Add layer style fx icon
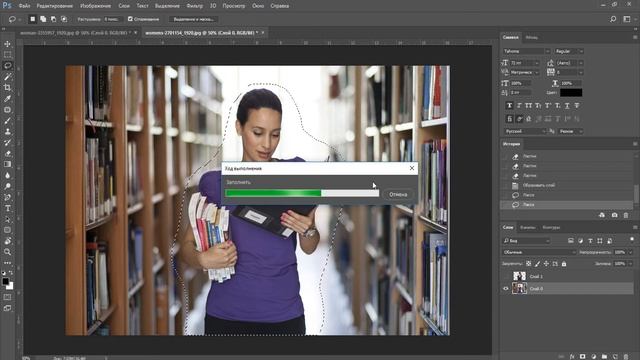 pyautogui.click(x=572, y=356)
